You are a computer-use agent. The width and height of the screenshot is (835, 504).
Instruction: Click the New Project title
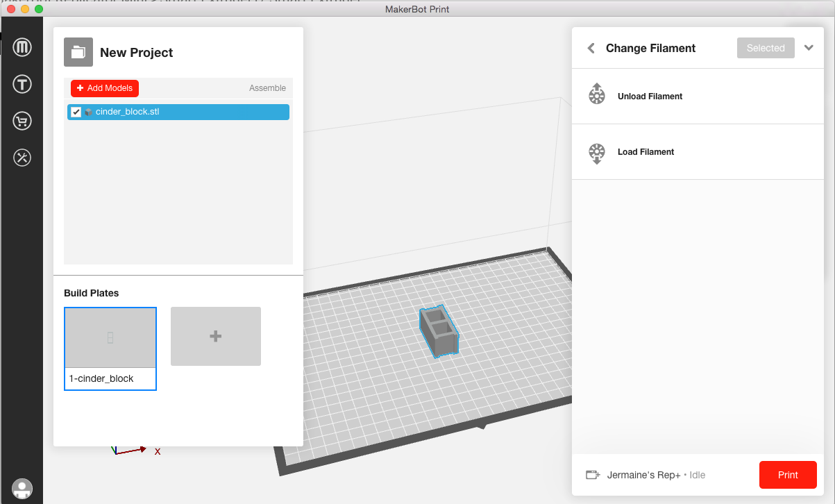point(137,53)
